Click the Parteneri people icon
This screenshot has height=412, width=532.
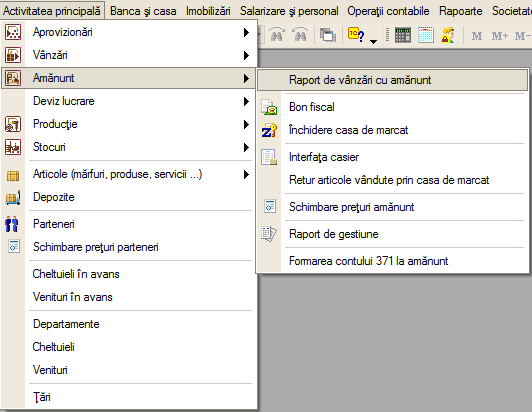12,224
